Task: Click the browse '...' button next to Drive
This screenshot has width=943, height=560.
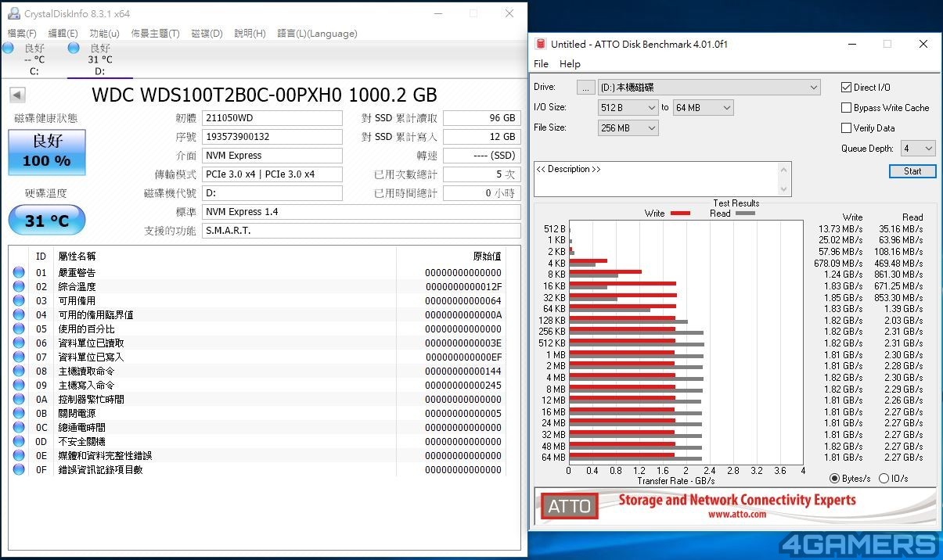Action: (586, 87)
